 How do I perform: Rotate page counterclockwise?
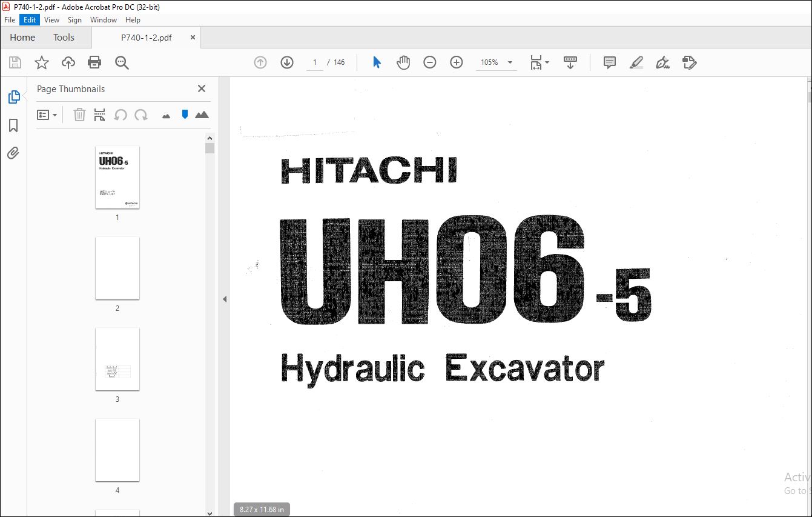coord(120,115)
